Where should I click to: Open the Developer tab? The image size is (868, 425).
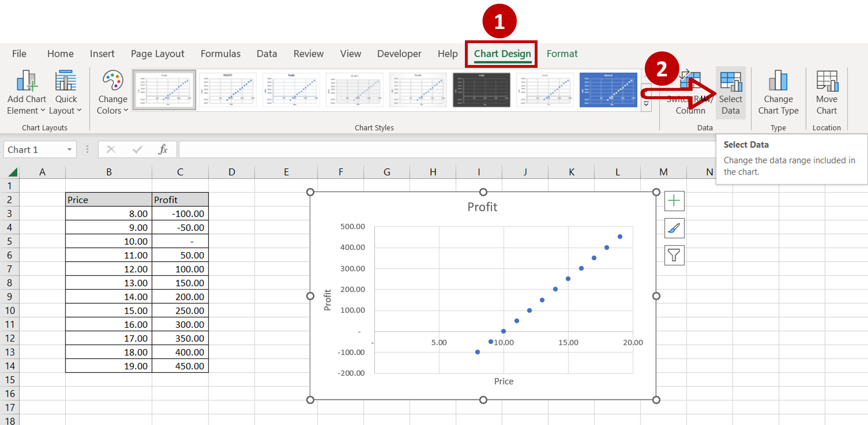(399, 54)
